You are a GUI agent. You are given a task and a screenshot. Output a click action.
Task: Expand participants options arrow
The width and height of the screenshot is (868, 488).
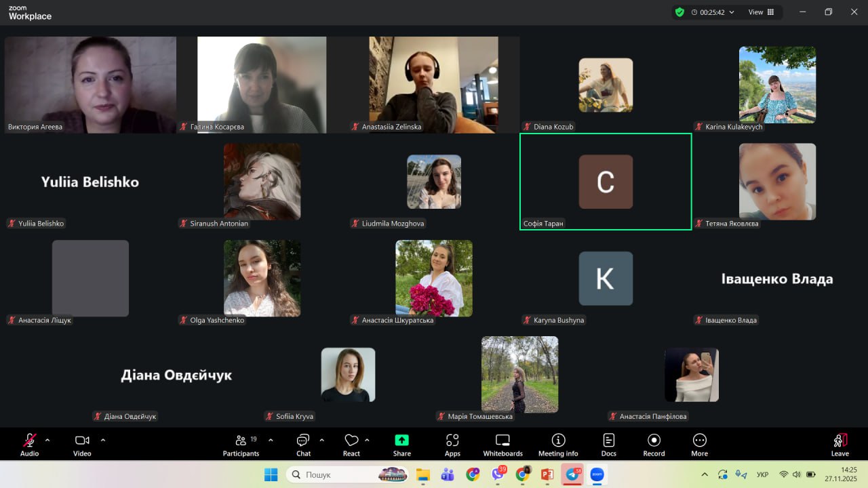click(x=271, y=440)
